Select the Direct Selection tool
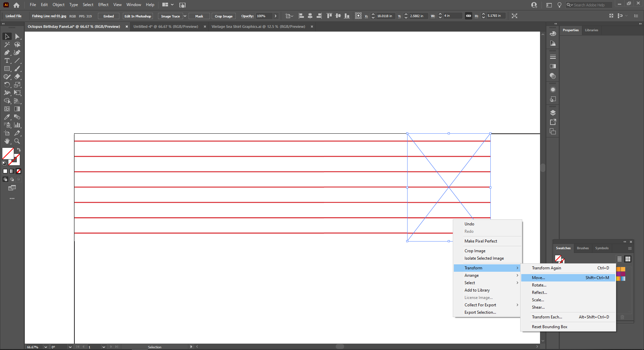This screenshot has height=350, width=644. click(17, 36)
